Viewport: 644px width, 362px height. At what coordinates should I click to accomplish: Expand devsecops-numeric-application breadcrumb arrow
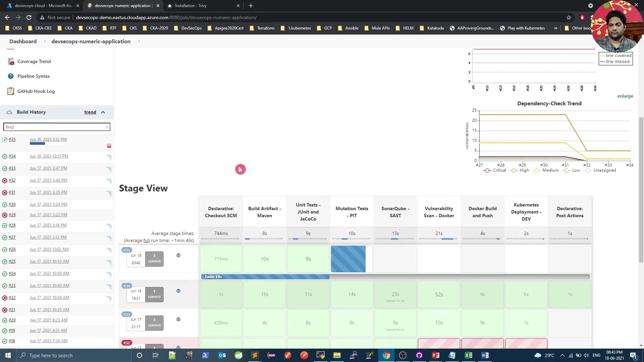click(139, 42)
